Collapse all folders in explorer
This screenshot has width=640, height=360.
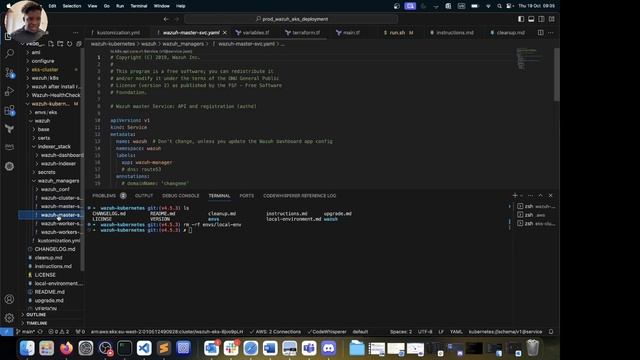point(79,44)
